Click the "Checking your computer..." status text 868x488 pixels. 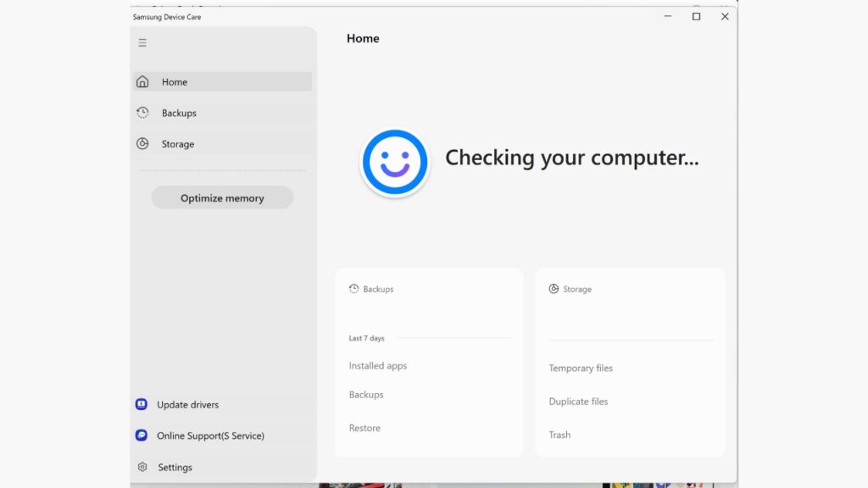pos(572,158)
